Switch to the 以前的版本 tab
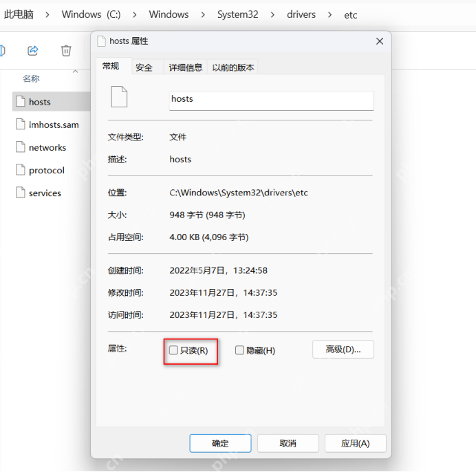 [x=232, y=67]
